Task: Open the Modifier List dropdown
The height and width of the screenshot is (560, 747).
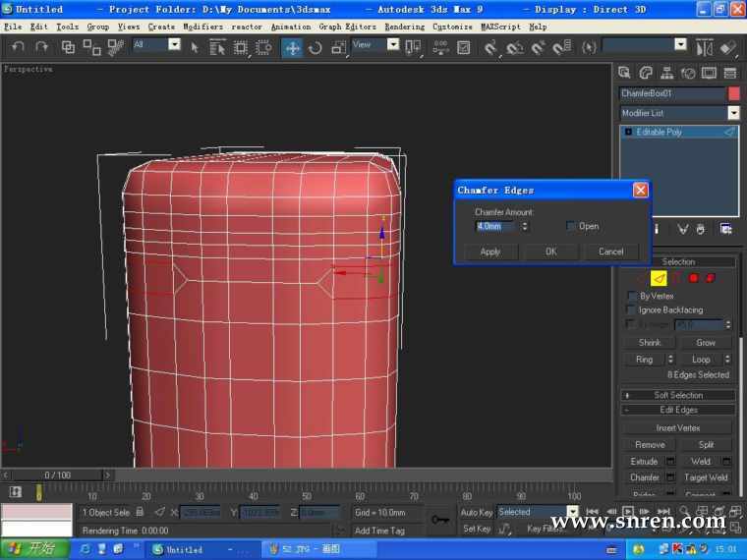Action: coord(733,113)
